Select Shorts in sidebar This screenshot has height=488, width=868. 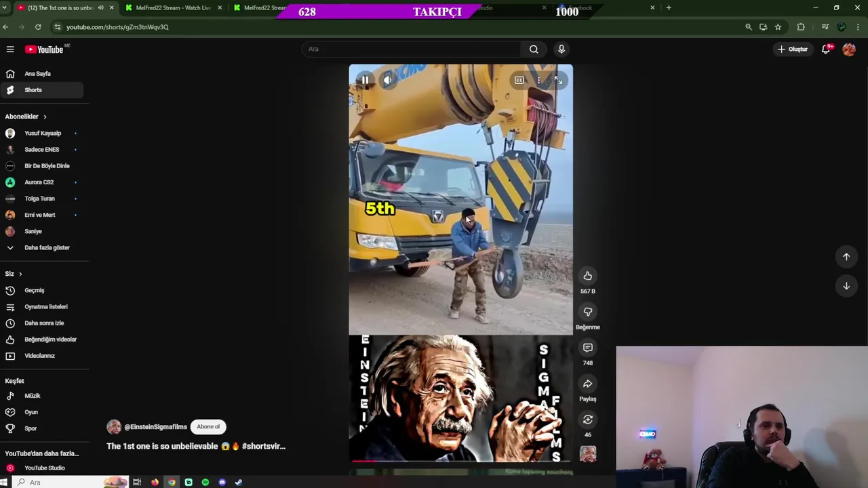[42, 90]
